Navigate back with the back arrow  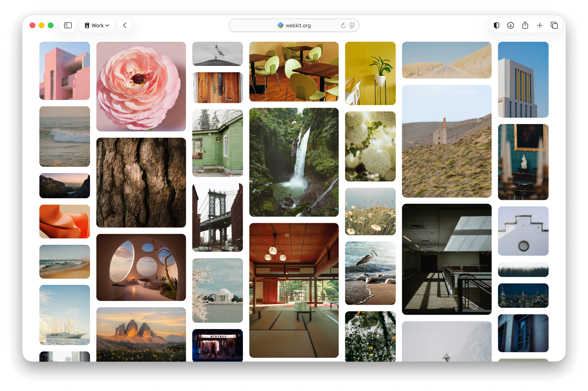pos(125,25)
